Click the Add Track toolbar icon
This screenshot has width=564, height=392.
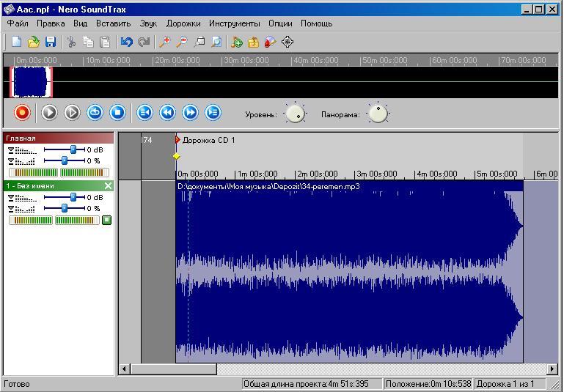point(236,42)
